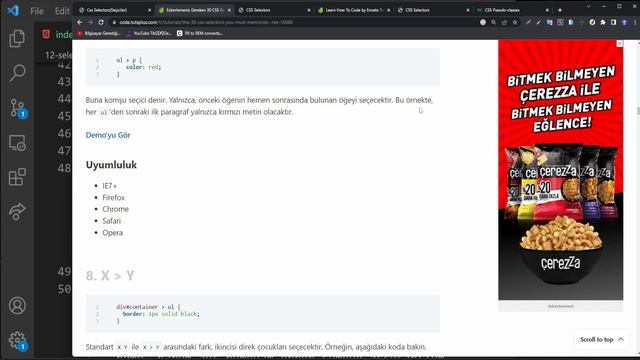Open the Extensions view in VS Code
Image resolution: width=640 pixels, height=360 pixels.
point(17,177)
